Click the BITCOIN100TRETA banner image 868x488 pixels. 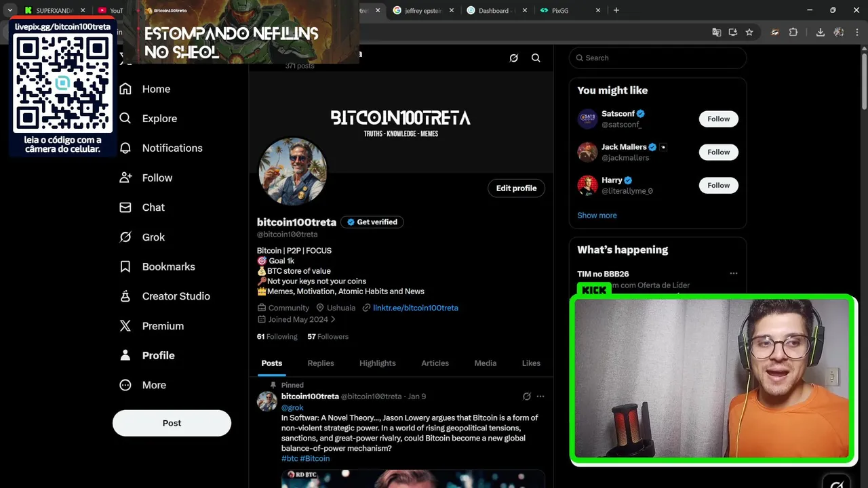(401, 122)
